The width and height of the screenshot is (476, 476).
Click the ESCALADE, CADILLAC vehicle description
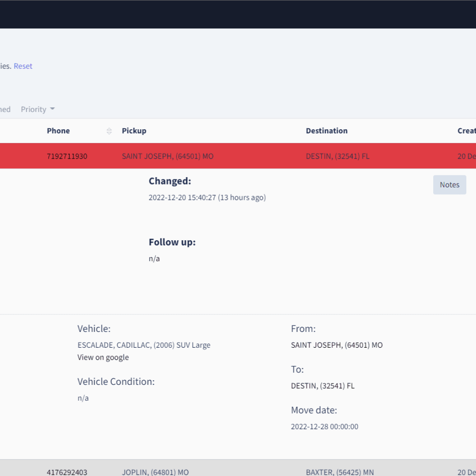(144, 345)
